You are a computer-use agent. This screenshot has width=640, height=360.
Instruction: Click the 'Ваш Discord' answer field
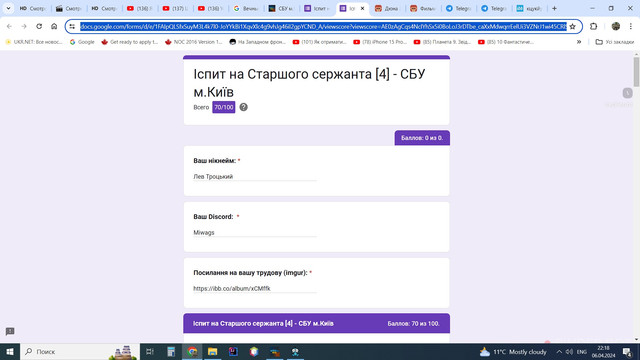(x=255, y=232)
